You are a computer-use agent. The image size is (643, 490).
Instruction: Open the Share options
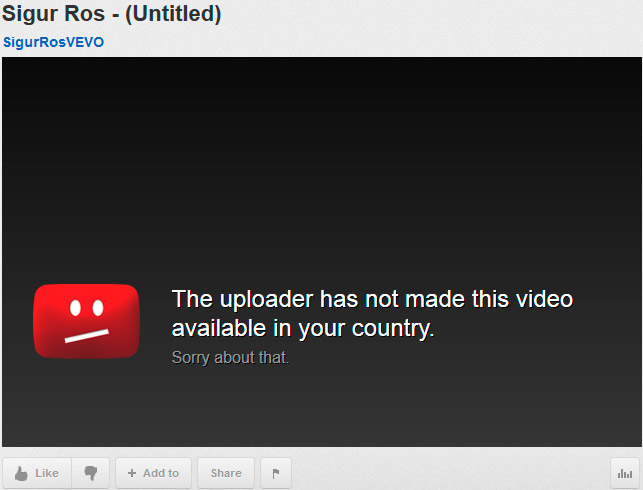pyautogui.click(x=226, y=473)
